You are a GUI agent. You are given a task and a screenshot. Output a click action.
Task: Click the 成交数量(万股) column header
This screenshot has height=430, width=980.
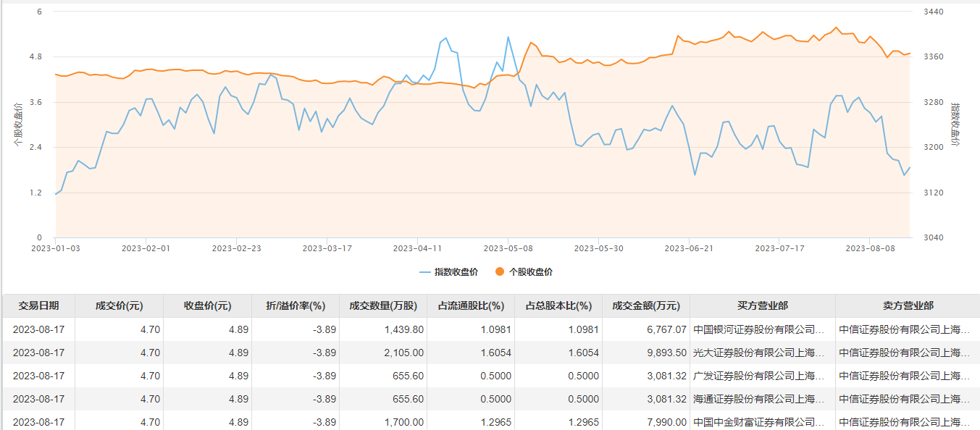click(383, 306)
